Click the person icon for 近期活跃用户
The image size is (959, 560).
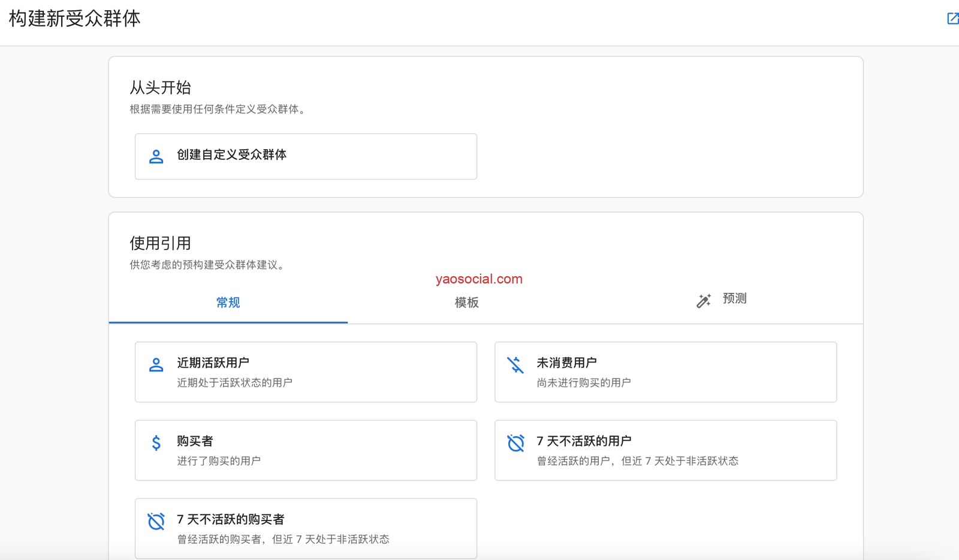(156, 365)
